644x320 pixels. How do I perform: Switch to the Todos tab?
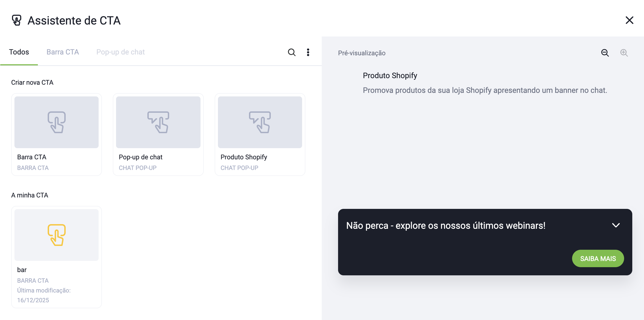[x=19, y=52]
